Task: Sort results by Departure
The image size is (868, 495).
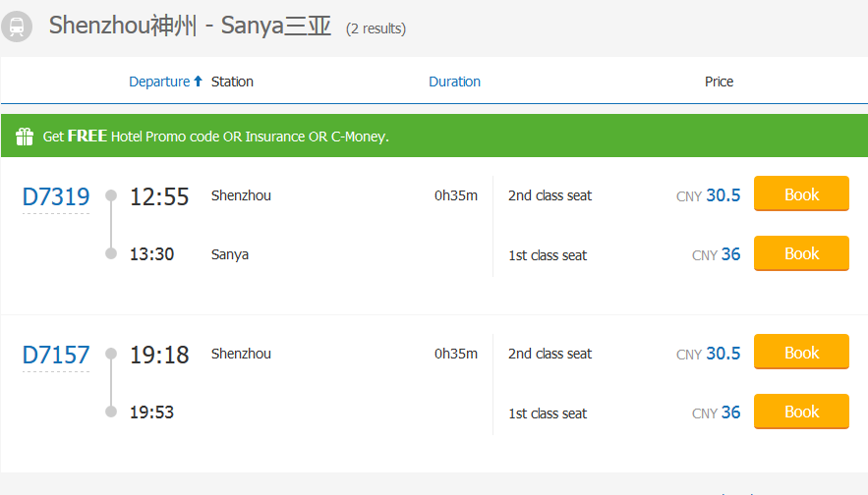Action: coord(159,82)
